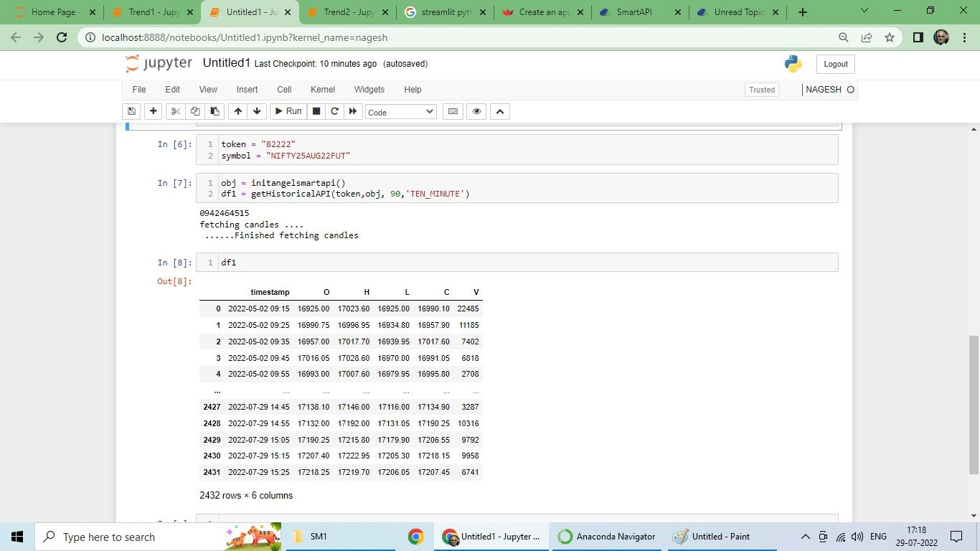The image size is (980, 551).
Task: Go back in browser history
Action: tap(16, 38)
